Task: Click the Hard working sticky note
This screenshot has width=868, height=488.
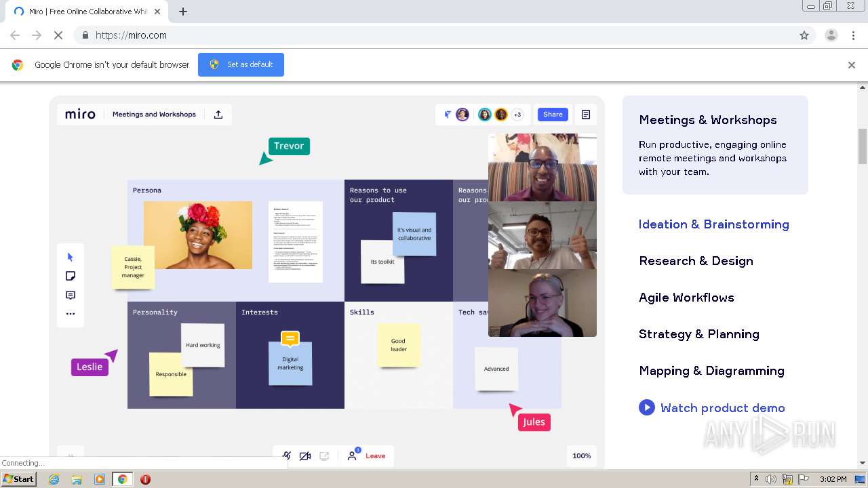Action: point(203,345)
